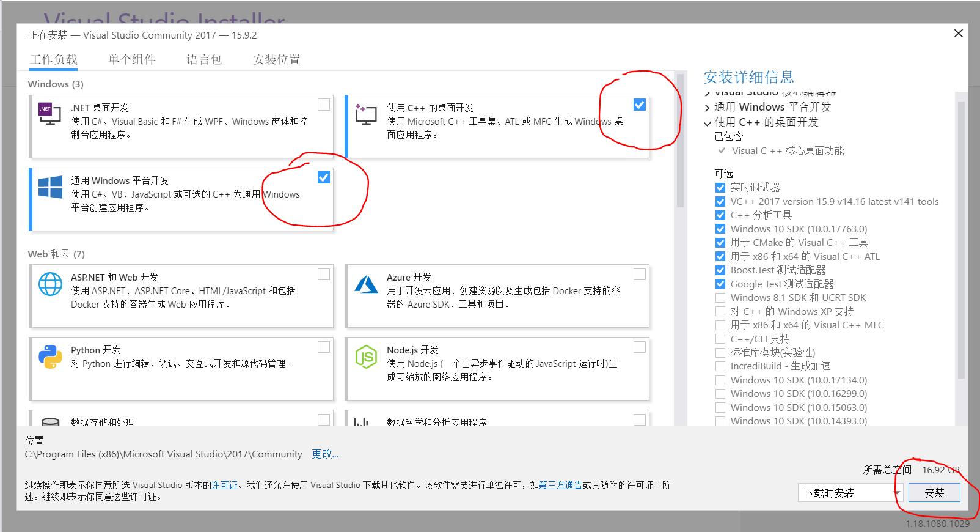Screen dimensions: 980x532
Task: Close the installer dialog with X
Action: (959, 33)
